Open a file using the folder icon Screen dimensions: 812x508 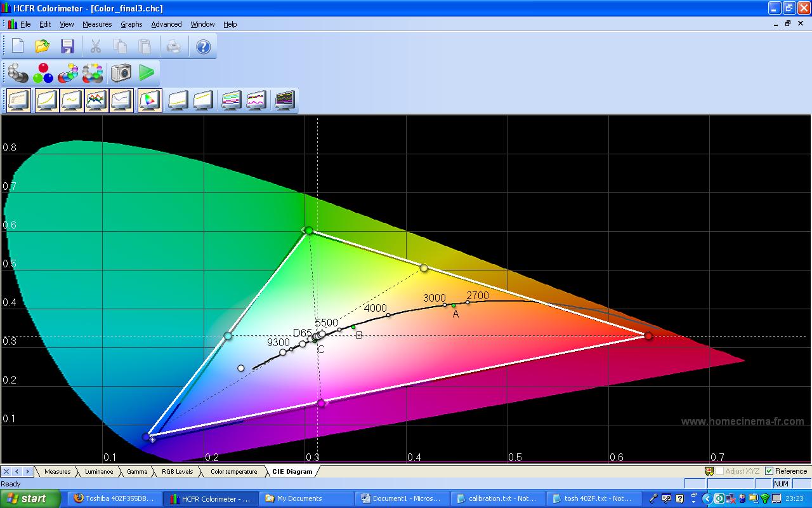[x=43, y=46]
